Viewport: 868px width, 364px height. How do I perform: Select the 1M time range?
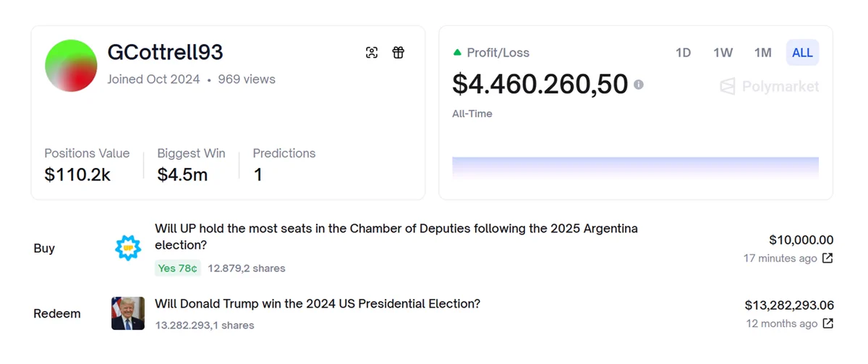click(762, 53)
